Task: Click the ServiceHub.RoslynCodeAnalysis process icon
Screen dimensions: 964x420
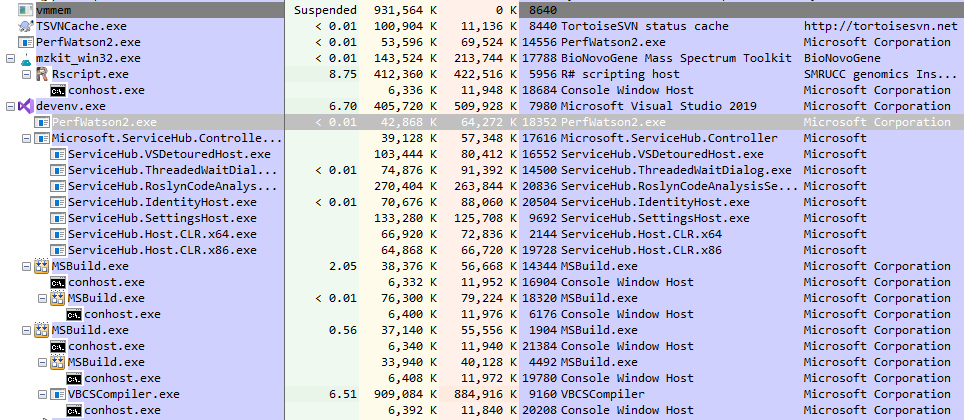Action: 58,186
